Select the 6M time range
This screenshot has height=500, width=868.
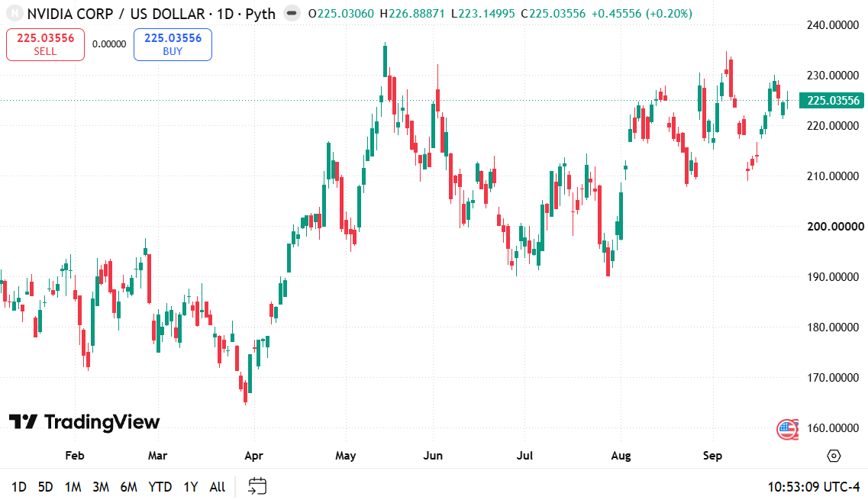128,487
